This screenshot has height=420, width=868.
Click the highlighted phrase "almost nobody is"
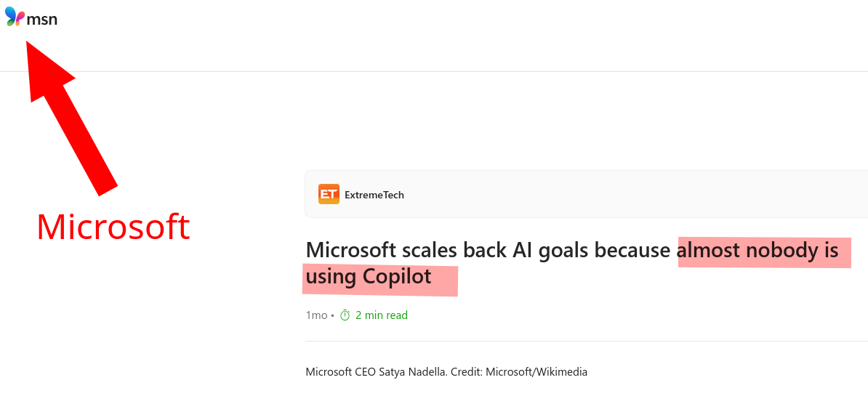coord(758,251)
